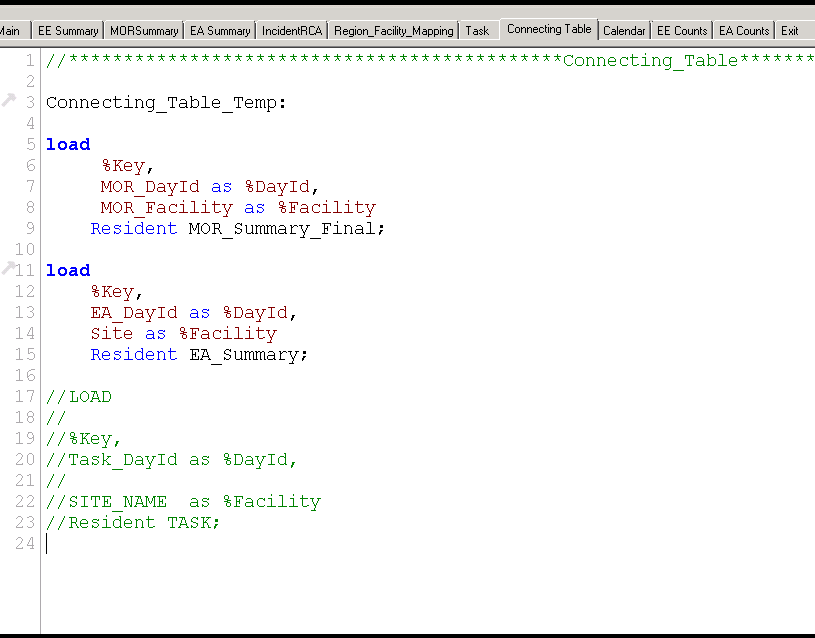This screenshot has width=815, height=638.
Task: Click '%DayId,' alias on line 7
Action: [281, 186]
